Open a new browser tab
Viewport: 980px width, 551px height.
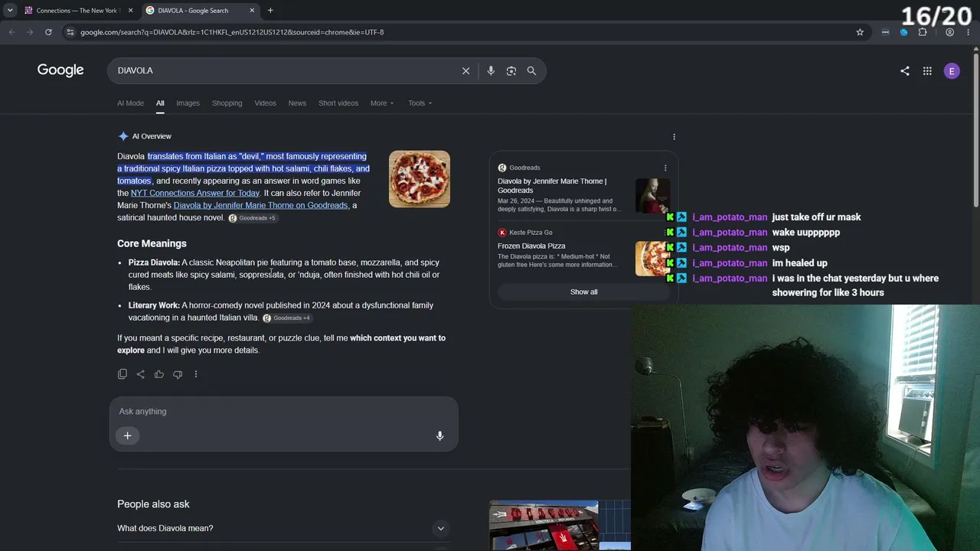(270, 11)
